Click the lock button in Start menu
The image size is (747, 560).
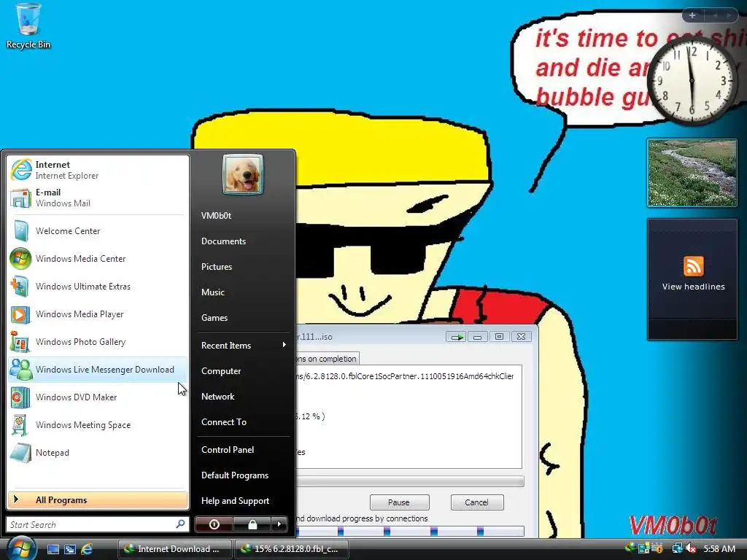252,524
